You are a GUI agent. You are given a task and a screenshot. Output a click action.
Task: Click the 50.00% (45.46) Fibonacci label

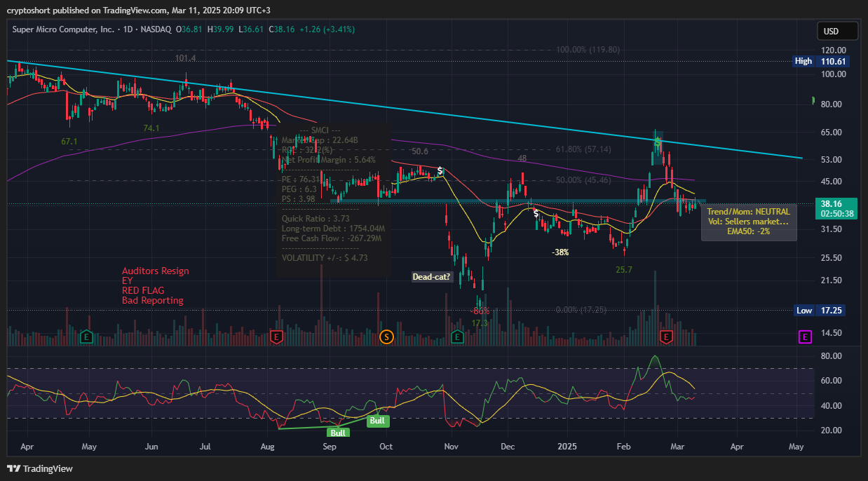[583, 180]
